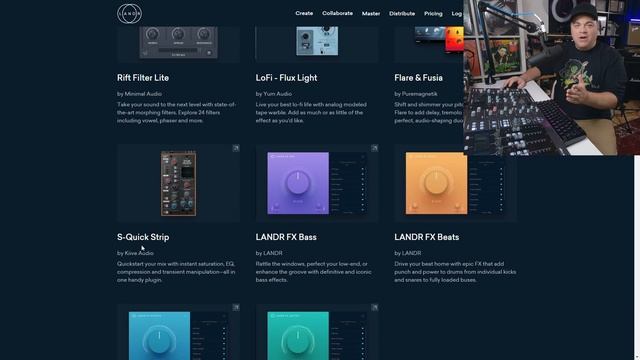Open the Distribute menu
Viewport: 640px width, 360px height.
402,13
